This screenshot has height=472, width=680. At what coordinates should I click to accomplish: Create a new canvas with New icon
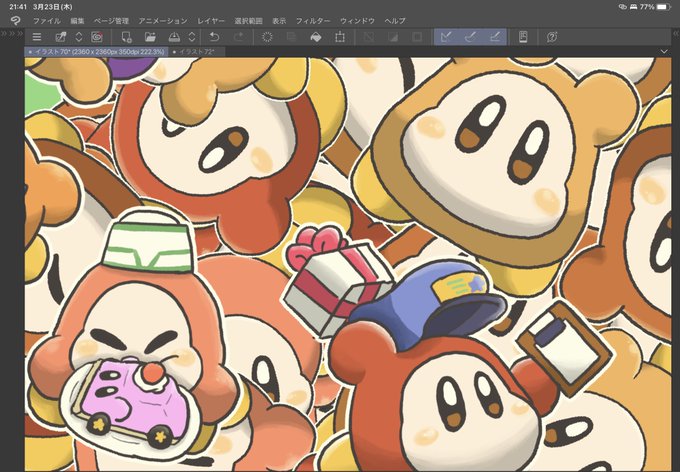(127, 37)
